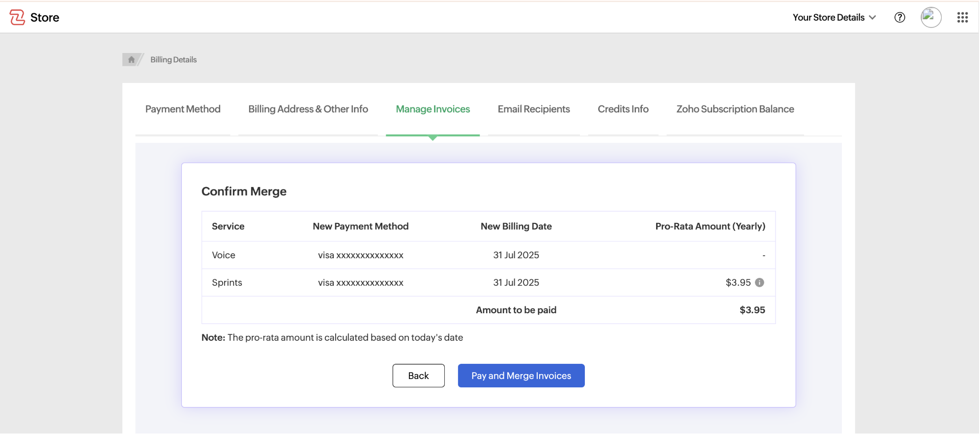Click the Store title text in header
Image resolution: width=980 pixels, height=435 pixels.
click(x=45, y=18)
